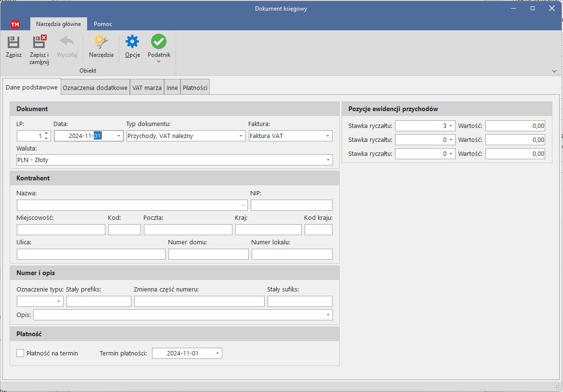Expand the Waluta PLN - Złoty dropdown
563x392 pixels.
[x=328, y=160]
